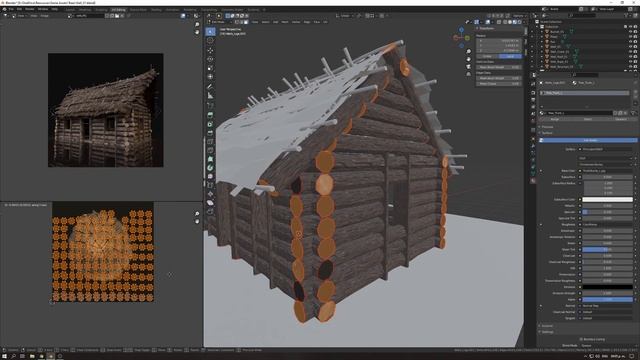Select the Transform tool in viewport toolbar
640x360 pixels.
[x=210, y=77]
